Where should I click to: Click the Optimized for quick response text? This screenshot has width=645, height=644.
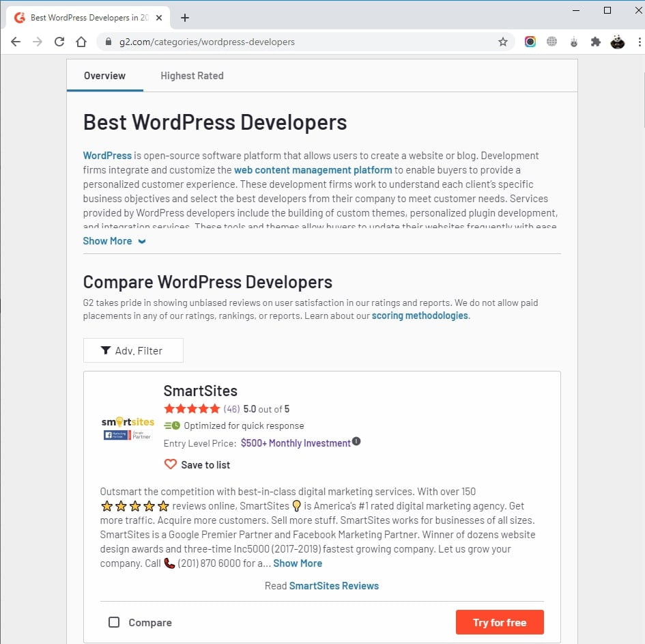(244, 425)
